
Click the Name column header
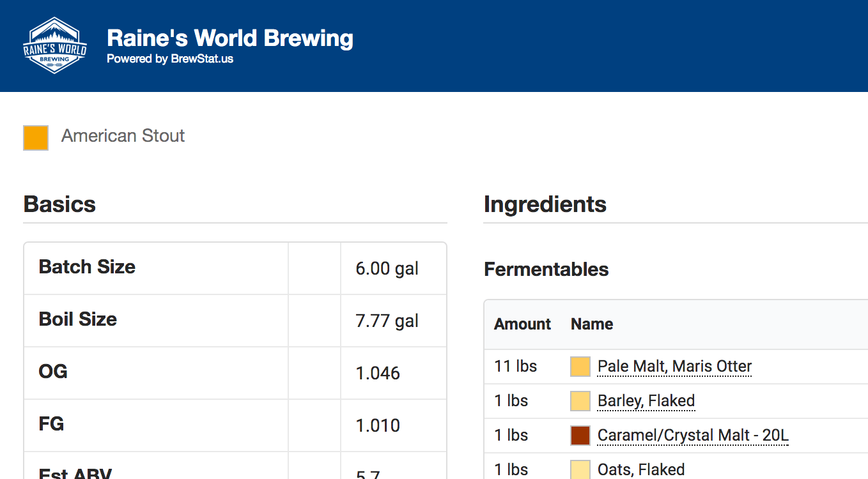[x=592, y=324]
